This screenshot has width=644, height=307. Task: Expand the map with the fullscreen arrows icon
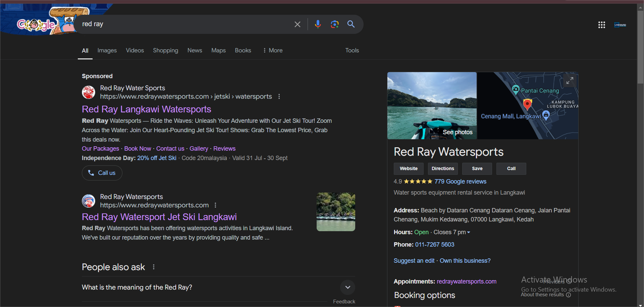pyautogui.click(x=570, y=81)
